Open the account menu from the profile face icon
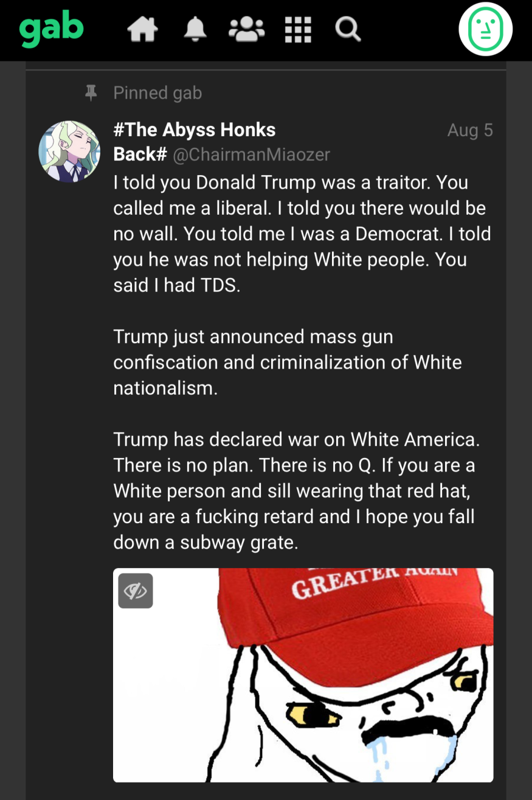532x800 pixels. (485, 29)
